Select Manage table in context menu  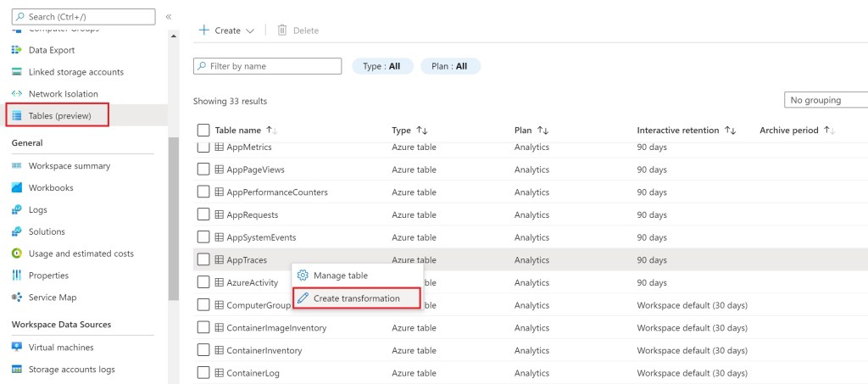tap(340, 275)
